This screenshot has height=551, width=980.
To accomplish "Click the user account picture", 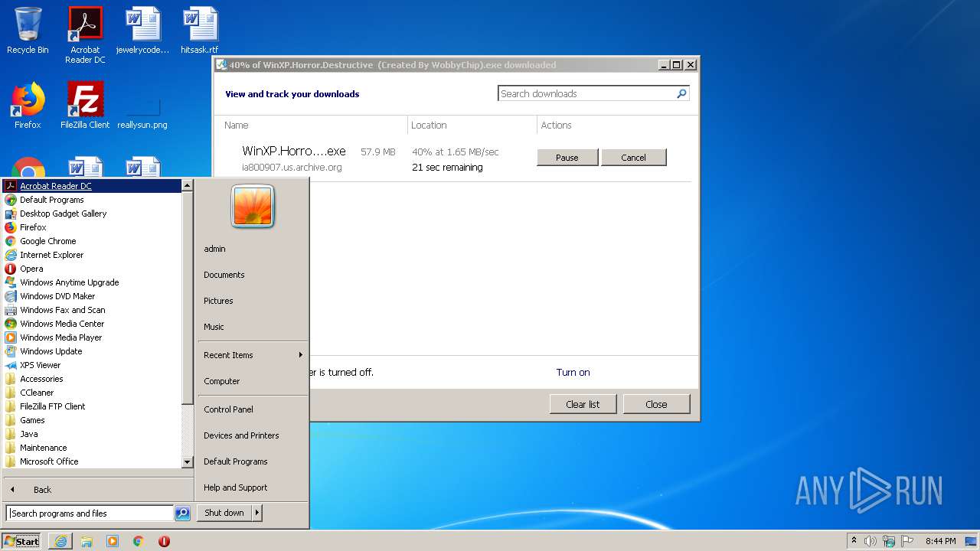I will coord(253,207).
